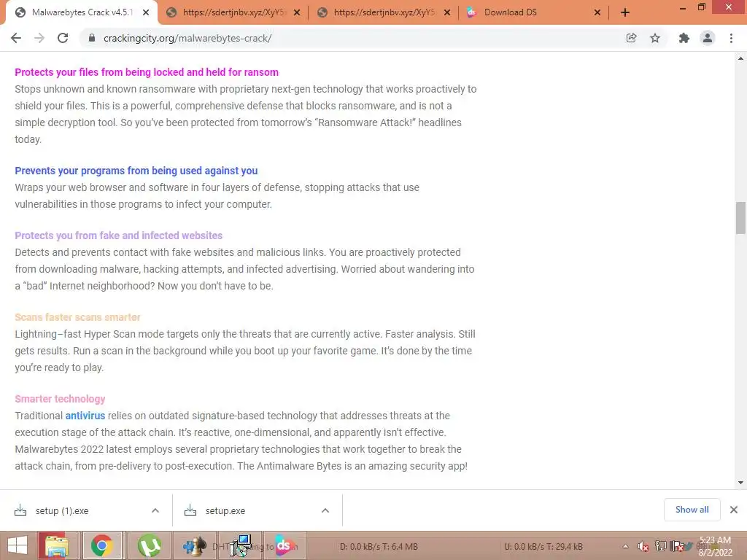Viewport: 747px width, 560px height.
Task: Click the 'Smarter technology' heading
Action: click(60, 399)
